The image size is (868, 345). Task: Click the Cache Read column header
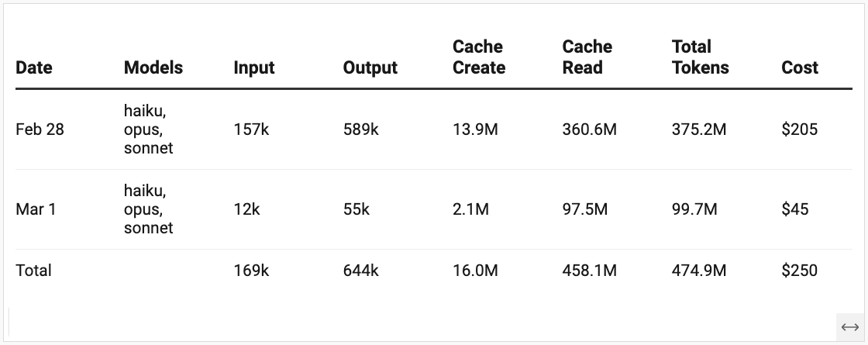[587, 57]
